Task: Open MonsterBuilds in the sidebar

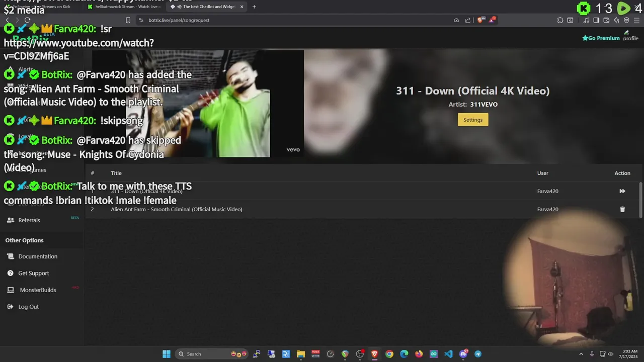Action: tap(38, 290)
